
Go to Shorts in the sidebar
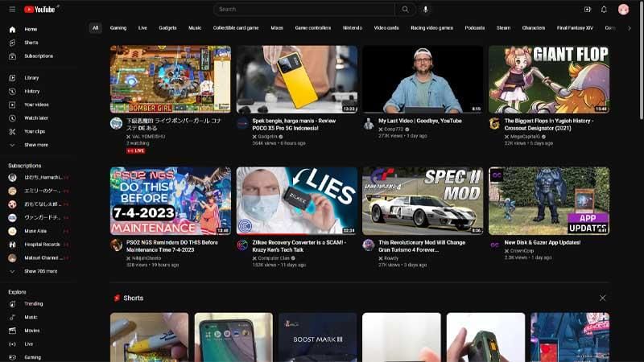[x=31, y=43]
